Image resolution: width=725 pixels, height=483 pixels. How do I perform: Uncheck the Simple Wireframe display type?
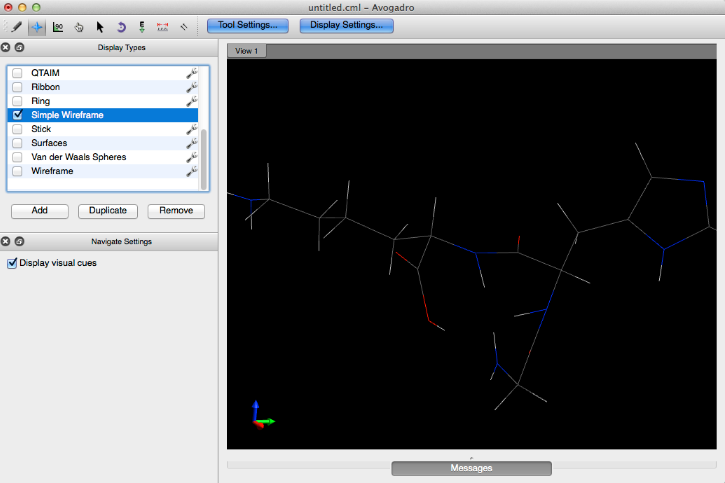point(18,115)
